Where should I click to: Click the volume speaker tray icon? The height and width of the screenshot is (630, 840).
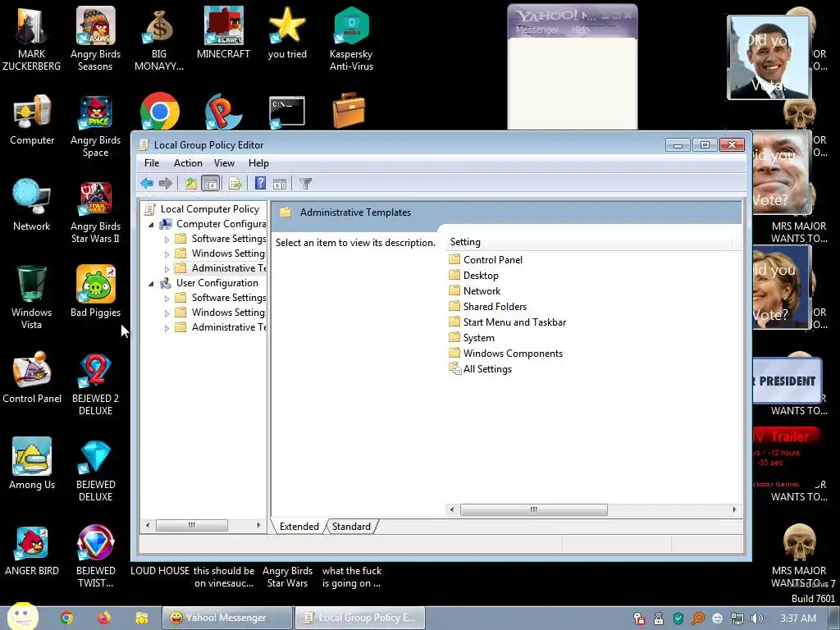[x=757, y=619]
